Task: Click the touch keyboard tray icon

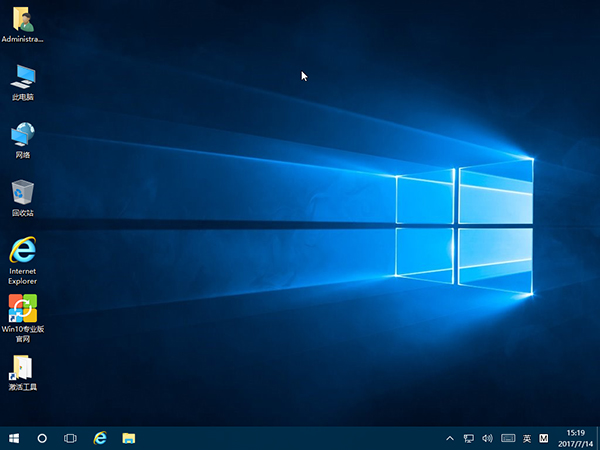Action: 507,438
